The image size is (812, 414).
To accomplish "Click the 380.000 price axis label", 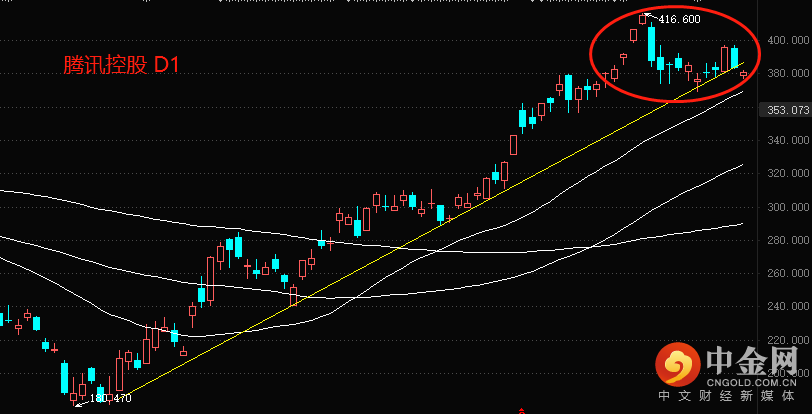I will coord(788,73).
